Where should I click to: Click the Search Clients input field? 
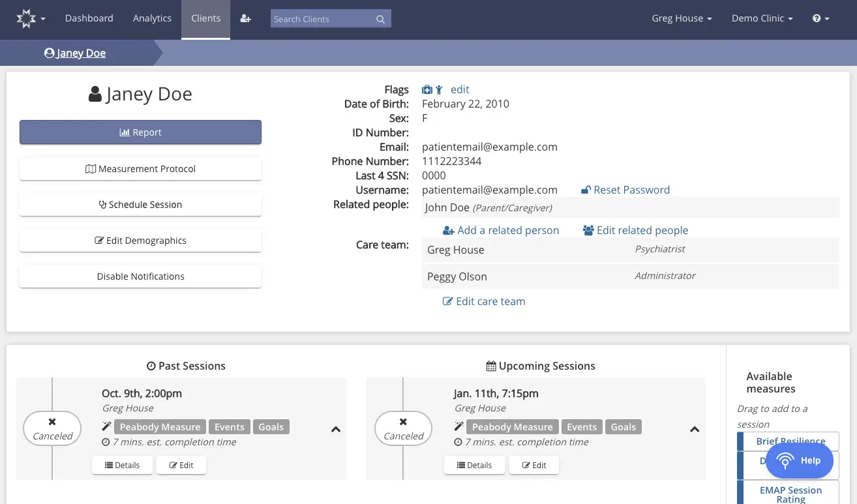(324, 19)
